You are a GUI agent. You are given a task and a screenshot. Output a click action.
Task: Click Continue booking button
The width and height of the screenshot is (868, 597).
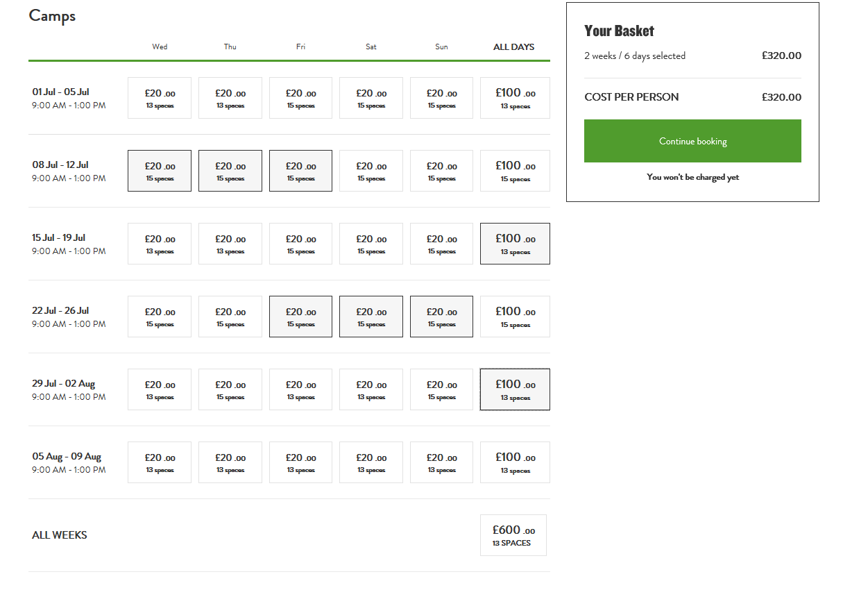(692, 141)
